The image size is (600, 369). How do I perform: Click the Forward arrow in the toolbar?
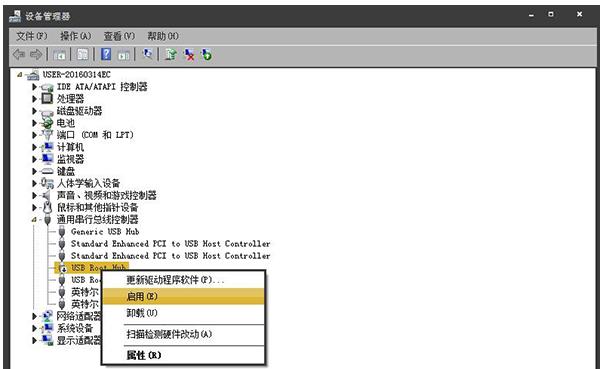(36, 55)
